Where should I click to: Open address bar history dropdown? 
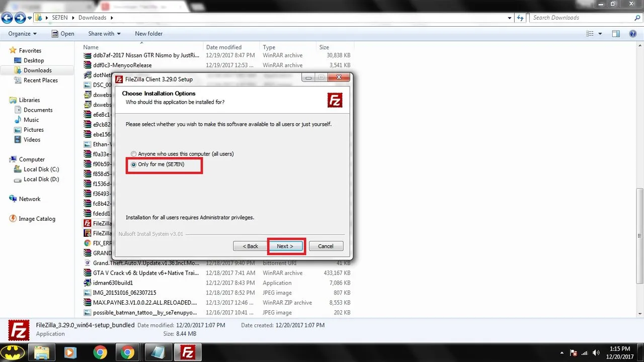tap(510, 18)
